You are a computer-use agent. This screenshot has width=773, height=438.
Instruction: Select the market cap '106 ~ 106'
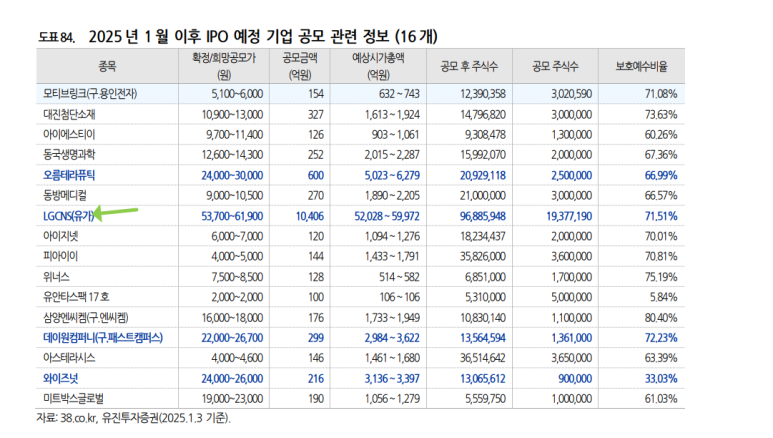[x=399, y=297]
